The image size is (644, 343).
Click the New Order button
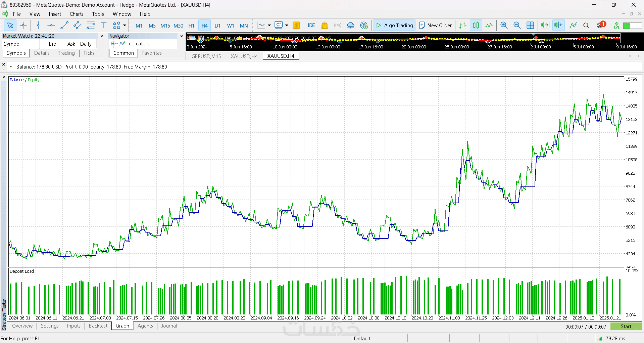click(435, 25)
